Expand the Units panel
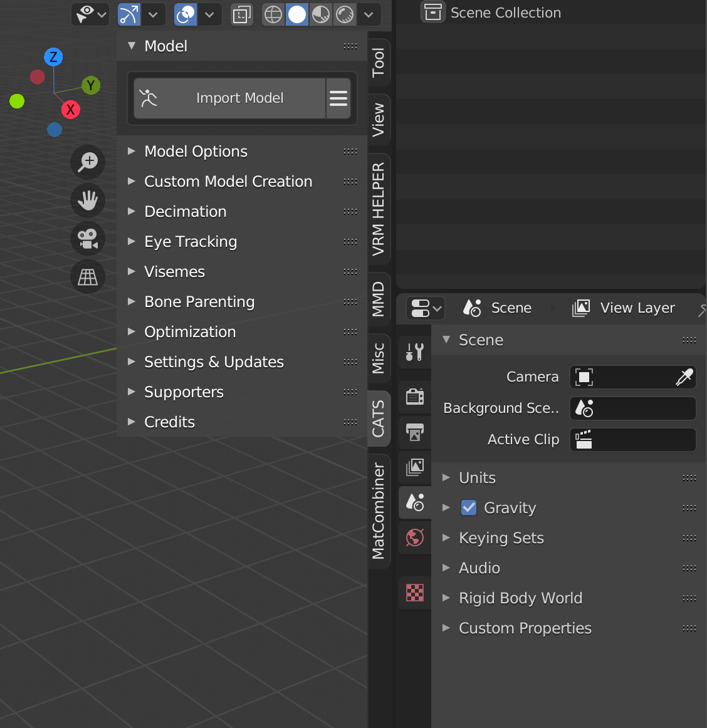The image size is (707, 728). coord(568,478)
